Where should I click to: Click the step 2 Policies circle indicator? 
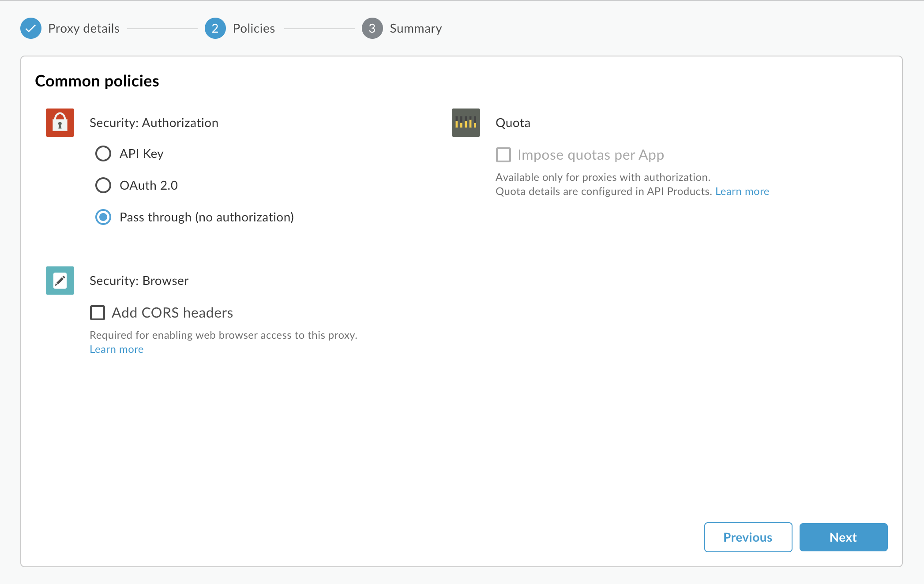[214, 28]
